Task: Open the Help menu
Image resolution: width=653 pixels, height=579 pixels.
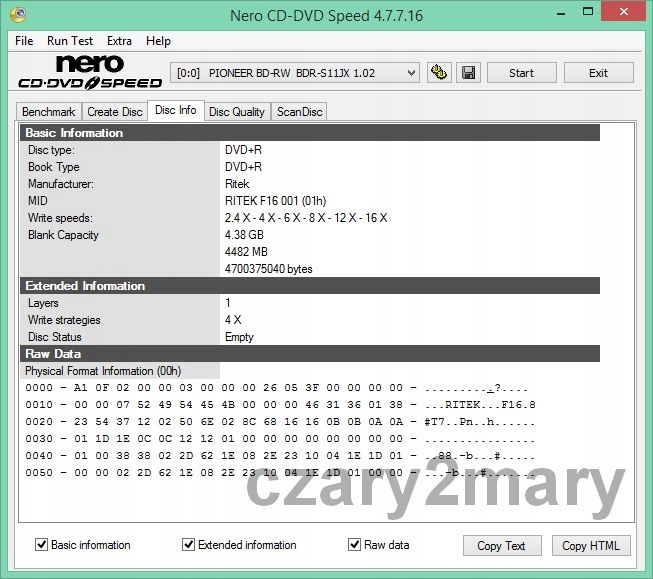Action: (158, 41)
